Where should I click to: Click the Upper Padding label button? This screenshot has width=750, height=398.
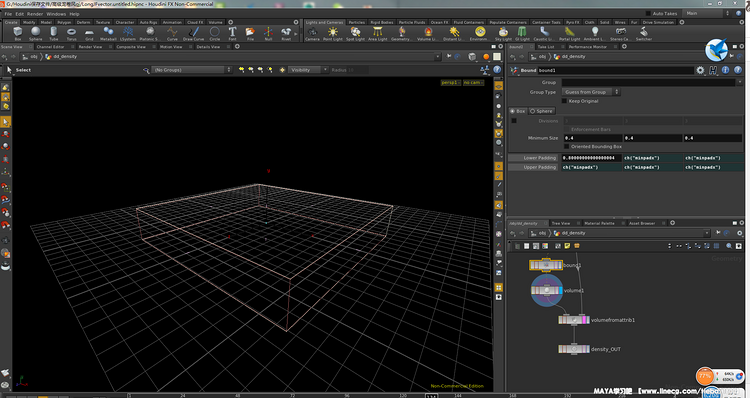[533, 167]
